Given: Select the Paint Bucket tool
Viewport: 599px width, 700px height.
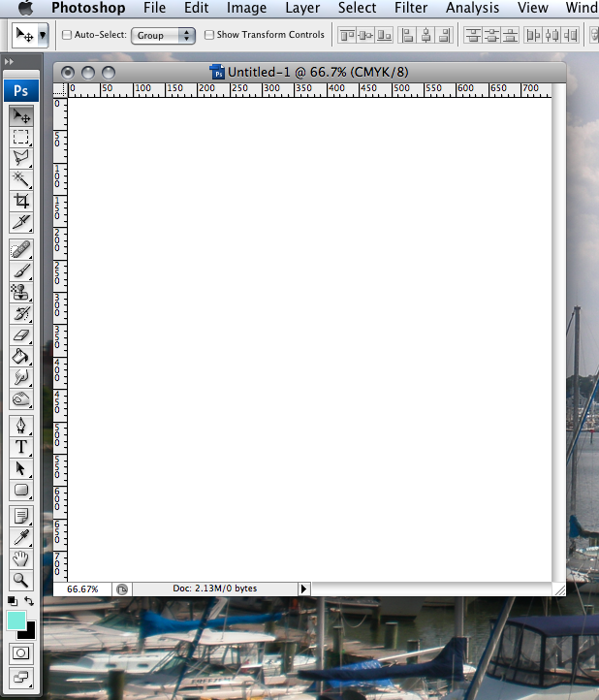Looking at the screenshot, I should [x=21, y=357].
